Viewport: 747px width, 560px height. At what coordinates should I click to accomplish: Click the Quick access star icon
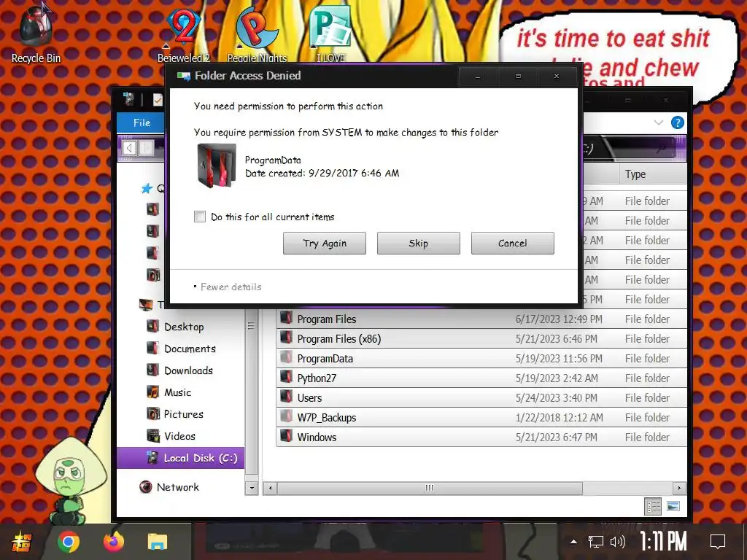pos(147,189)
